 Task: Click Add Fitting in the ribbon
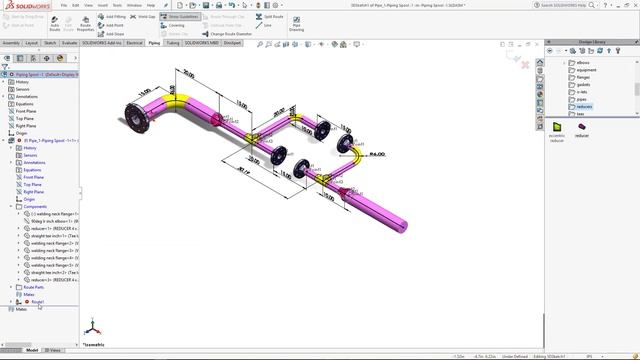tap(112, 17)
